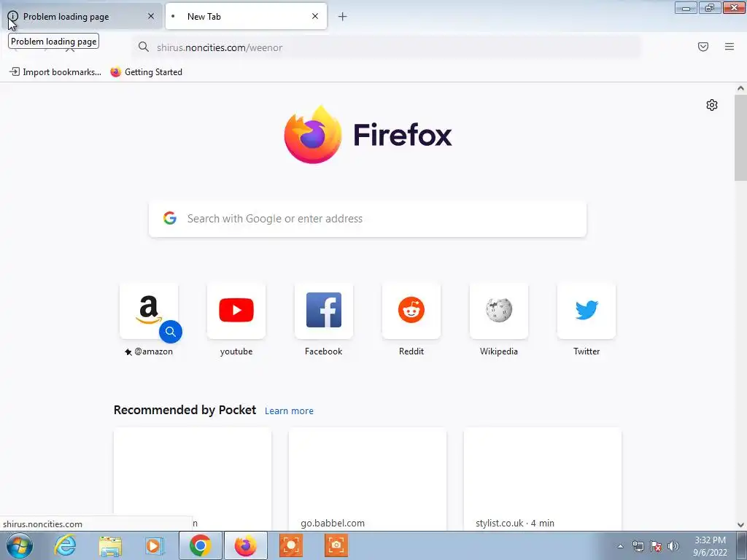
Task: Open the Firefox application menu
Action: tap(729, 47)
